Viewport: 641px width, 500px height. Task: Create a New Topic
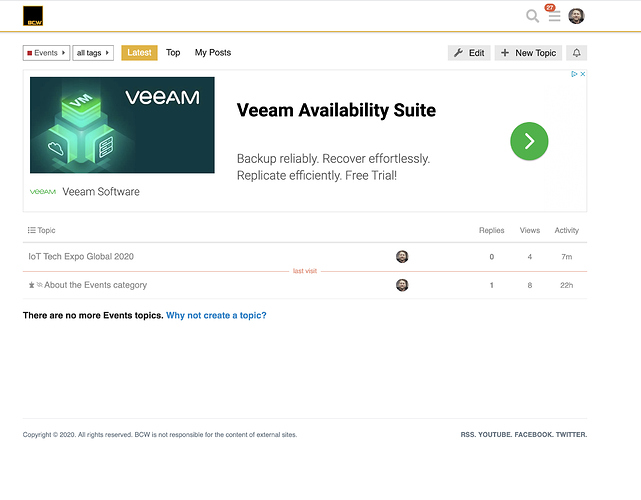pyautogui.click(x=528, y=53)
